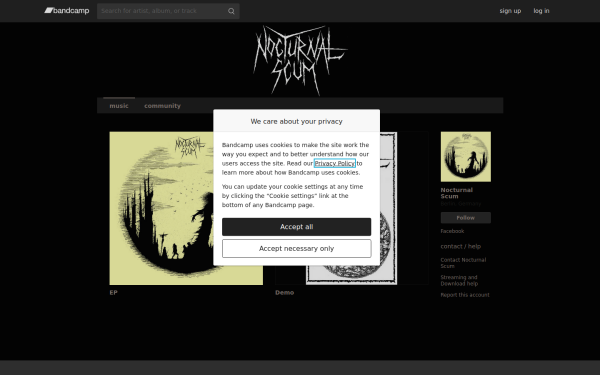
Task: Click the Demo title text
Action: pos(285,292)
